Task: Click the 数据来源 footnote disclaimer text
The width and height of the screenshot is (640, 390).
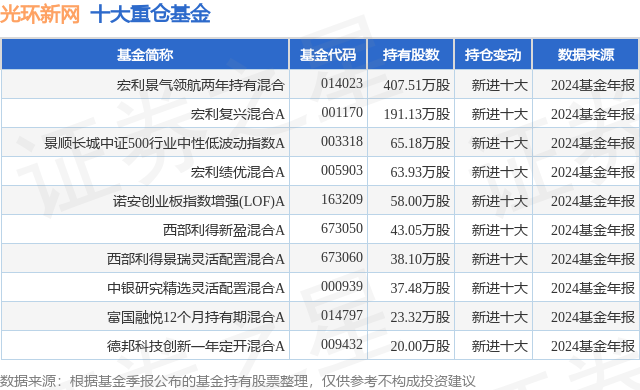Action: pyautogui.click(x=238, y=381)
